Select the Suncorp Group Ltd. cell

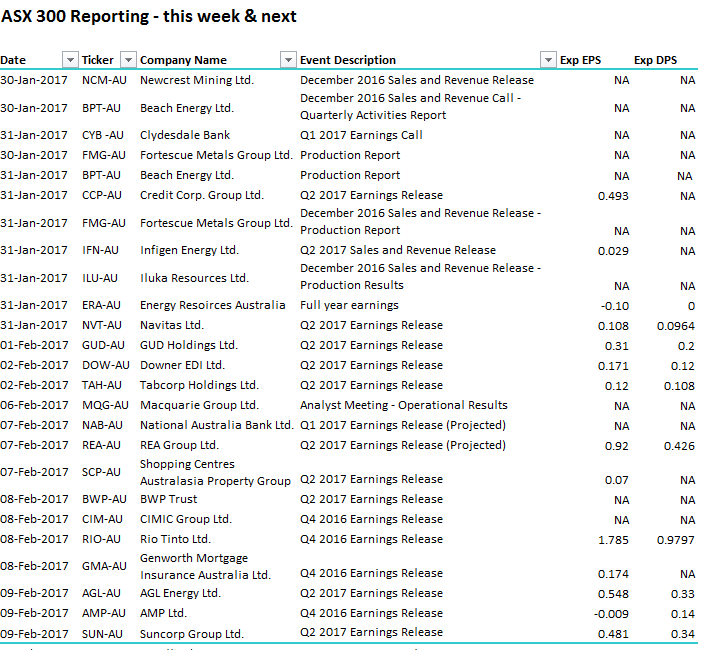click(192, 634)
